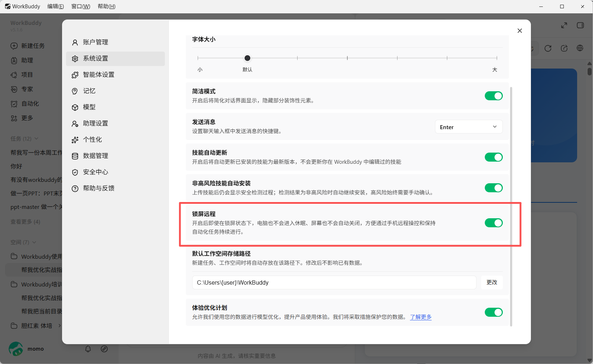This screenshot has width=593, height=364.
Task: Click WorkBuddy logo in title bar
Action: 8,6
